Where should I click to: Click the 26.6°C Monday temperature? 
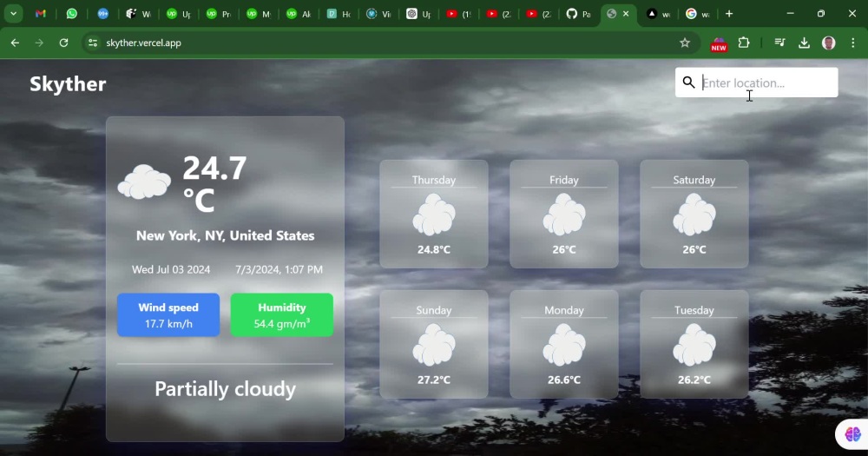pyautogui.click(x=564, y=380)
